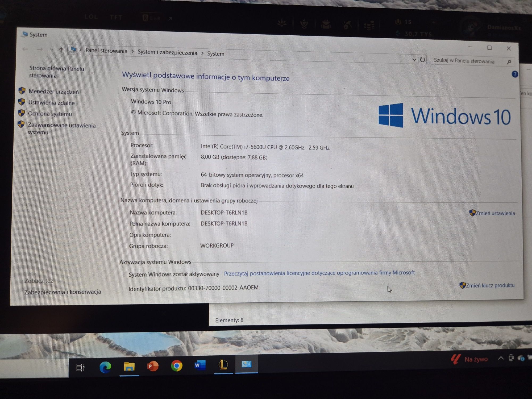532x399 pixels.
Task: Click product ID 00330-70000-00002-AAOEM
Action: 223,288
